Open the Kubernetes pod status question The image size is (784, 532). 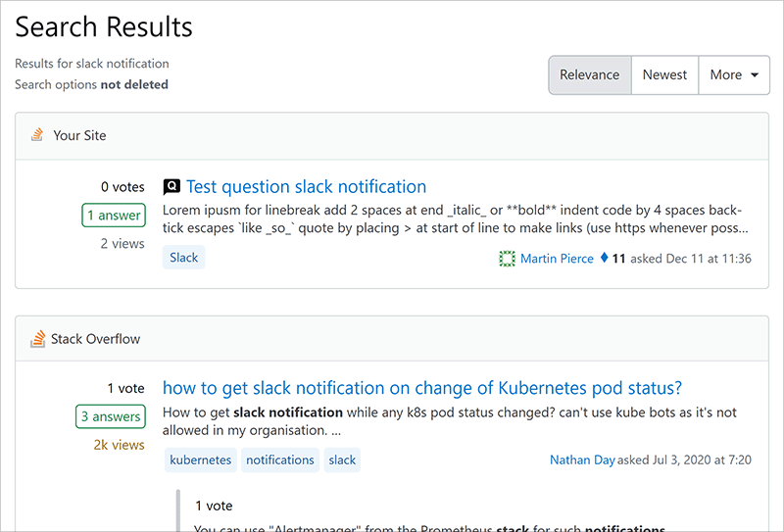[421, 387]
